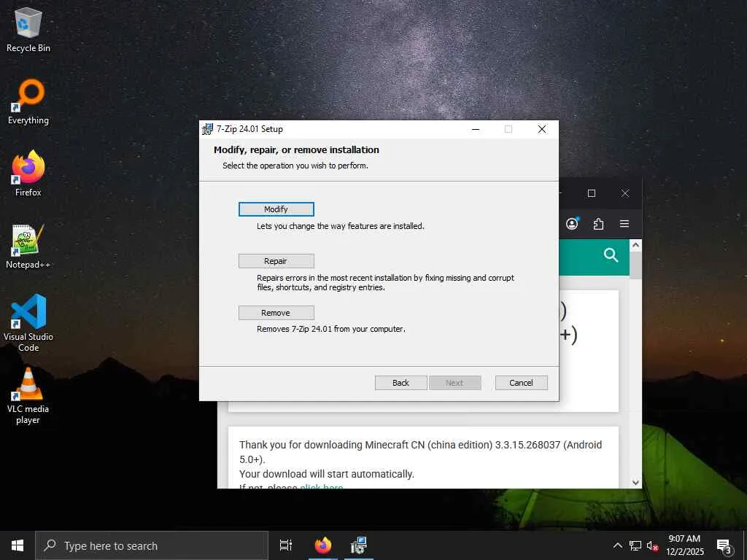Minimize the 7-Zip Setup window

click(476, 129)
